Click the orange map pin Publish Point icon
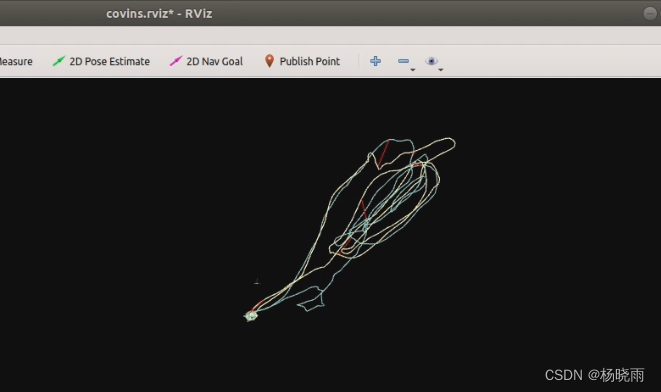The image size is (661, 392). tap(269, 61)
